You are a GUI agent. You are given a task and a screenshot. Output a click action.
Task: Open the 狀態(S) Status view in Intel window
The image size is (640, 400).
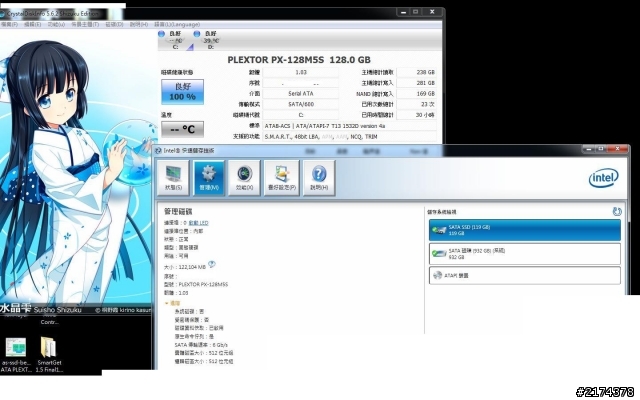[x=173, y=178]
